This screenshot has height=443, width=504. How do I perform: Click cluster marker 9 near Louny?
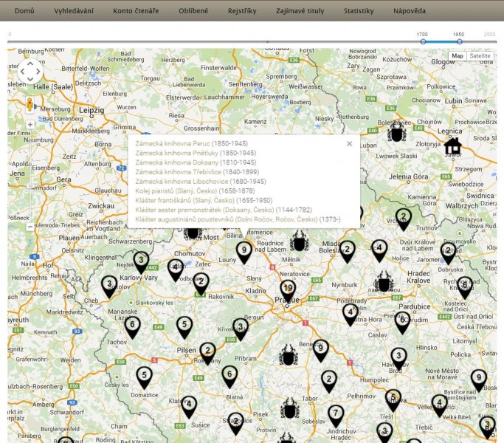point(244,252)
